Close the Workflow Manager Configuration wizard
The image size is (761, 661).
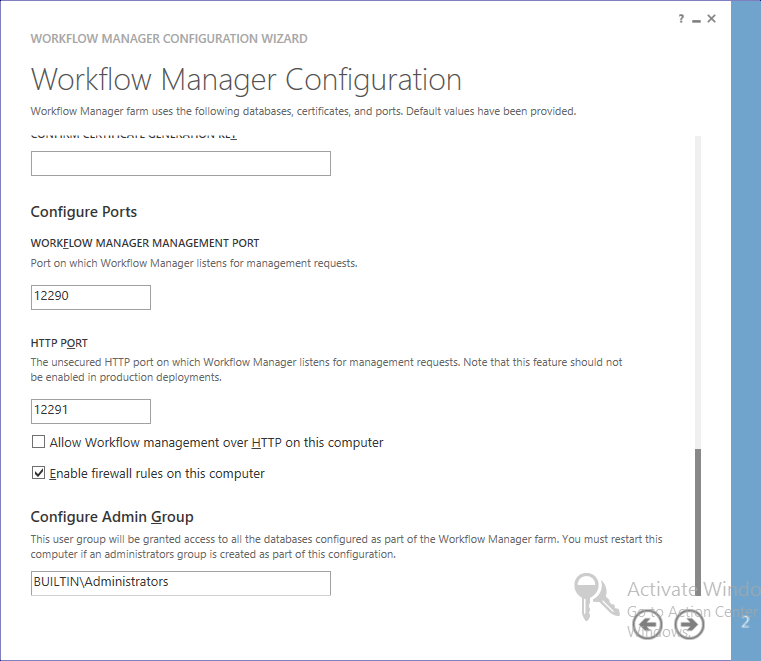(x=712, y=19)
